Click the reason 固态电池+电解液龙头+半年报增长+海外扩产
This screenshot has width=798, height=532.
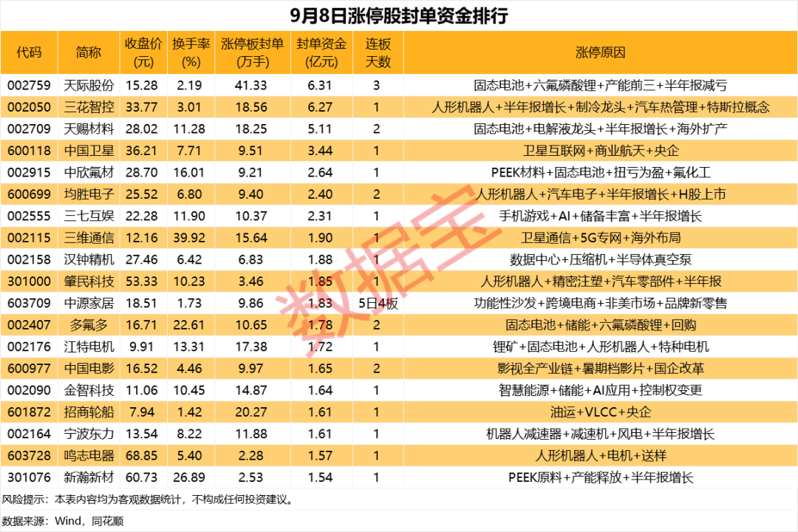601,129
